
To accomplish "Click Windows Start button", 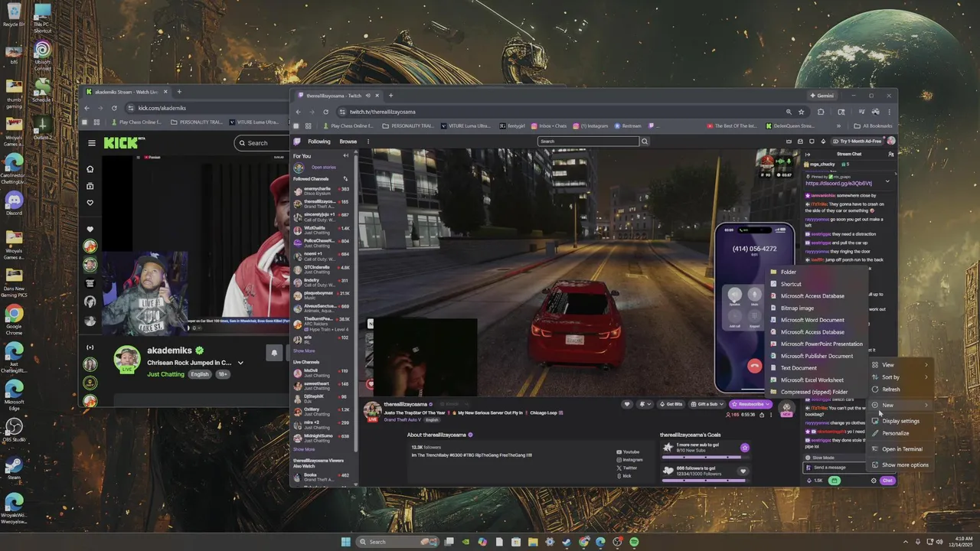I will [345, 542].
